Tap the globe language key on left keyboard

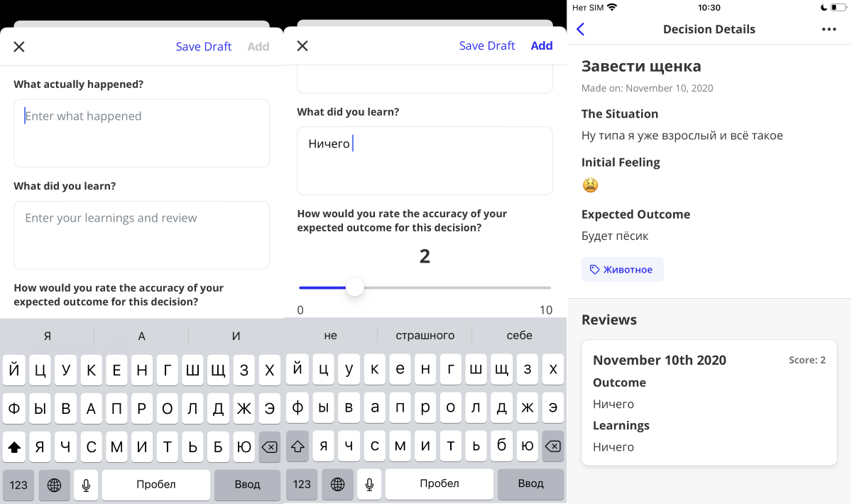coord(55,485)
